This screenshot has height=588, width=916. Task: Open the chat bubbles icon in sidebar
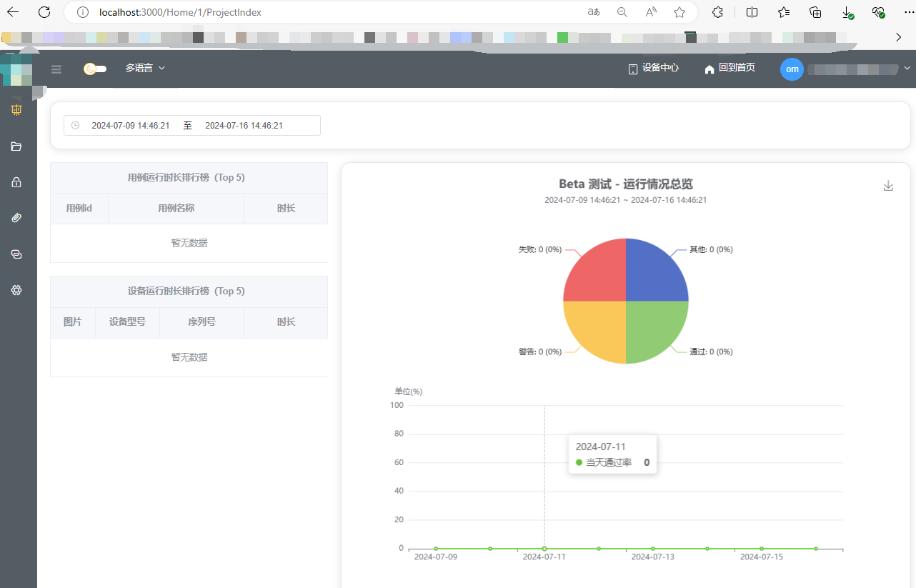(x=16, y=254)
